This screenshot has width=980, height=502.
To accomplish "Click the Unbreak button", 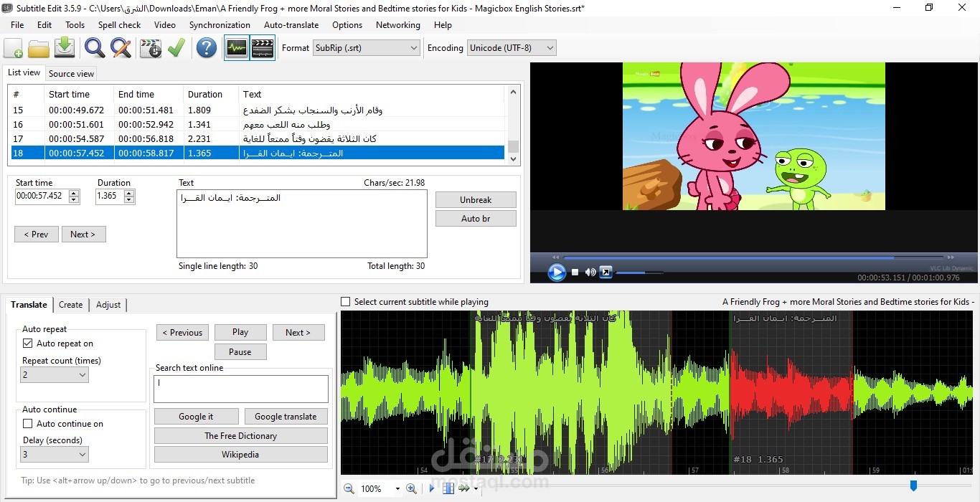I will tap(476, 200).
